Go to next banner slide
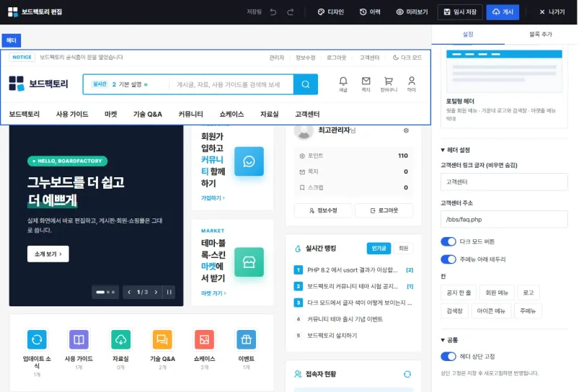This screenshot has height=392, width=584. 156,293
